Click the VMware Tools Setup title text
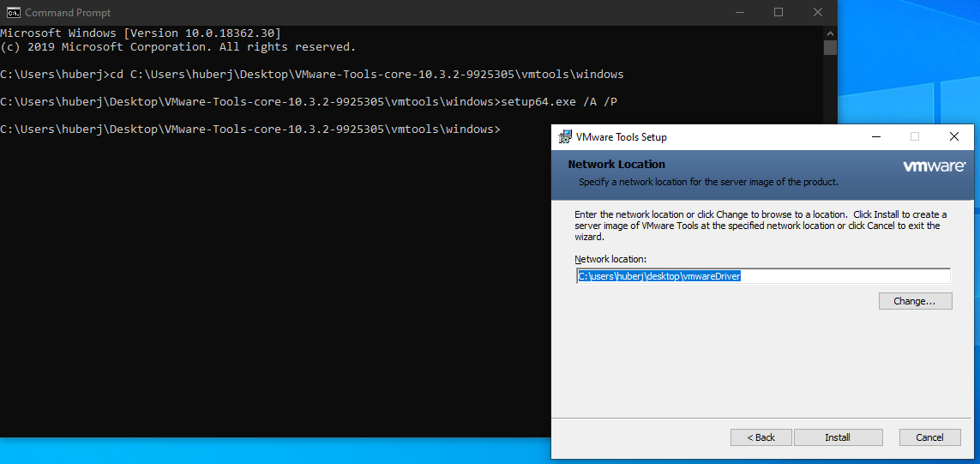The image size is (980, 464). (622, 137)
